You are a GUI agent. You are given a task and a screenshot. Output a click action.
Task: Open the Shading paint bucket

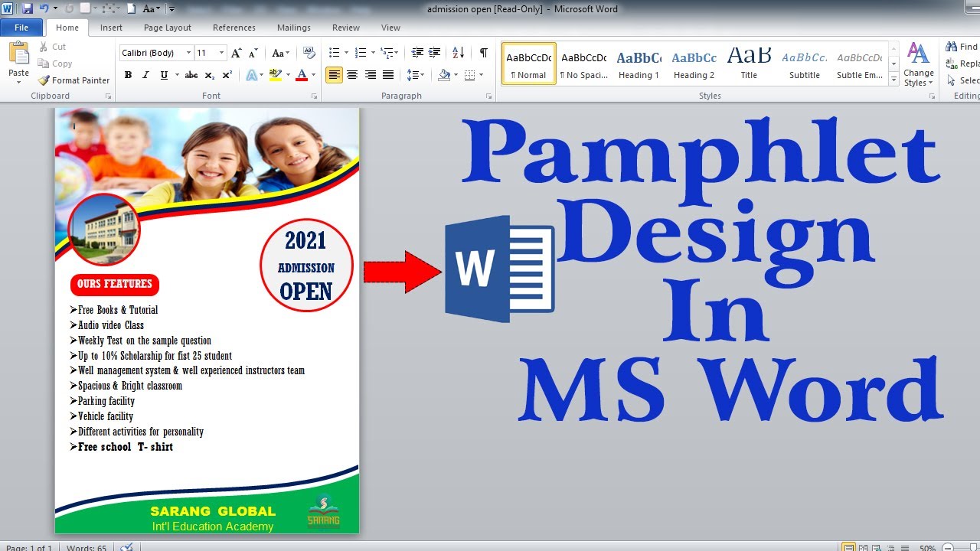pyautogui.click(x=444, y=75)
